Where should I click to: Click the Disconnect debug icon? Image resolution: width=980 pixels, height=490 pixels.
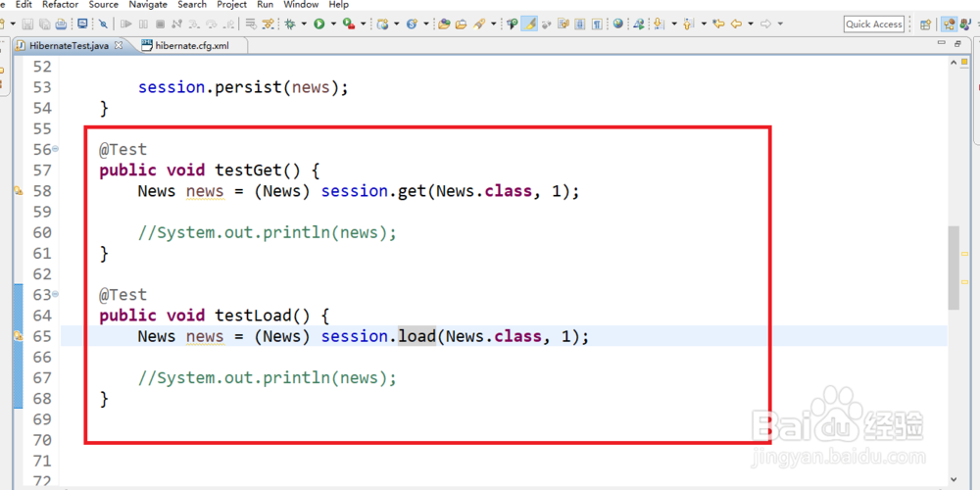tap(176, 24)
